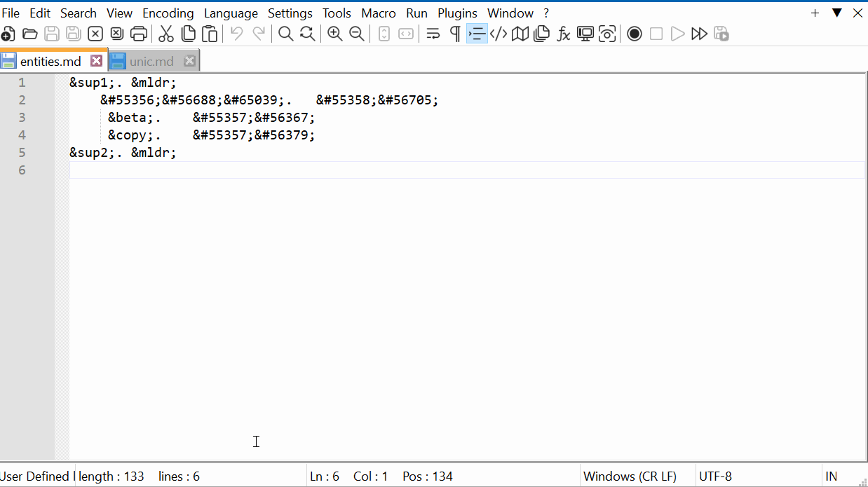Toggle synchronize horizontal scrolling icon
The height and width of the screenshot is (487, 868).
click(406, 34)
